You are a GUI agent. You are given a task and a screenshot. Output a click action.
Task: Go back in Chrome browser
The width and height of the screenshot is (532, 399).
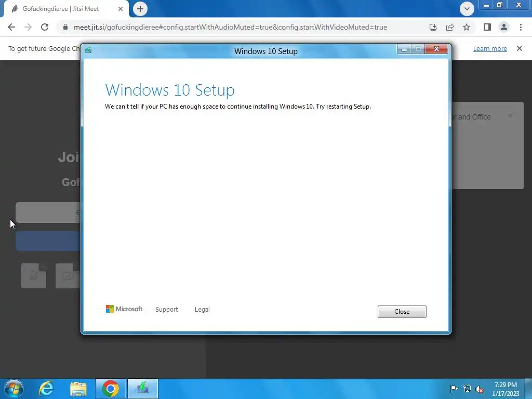(11, 27)
